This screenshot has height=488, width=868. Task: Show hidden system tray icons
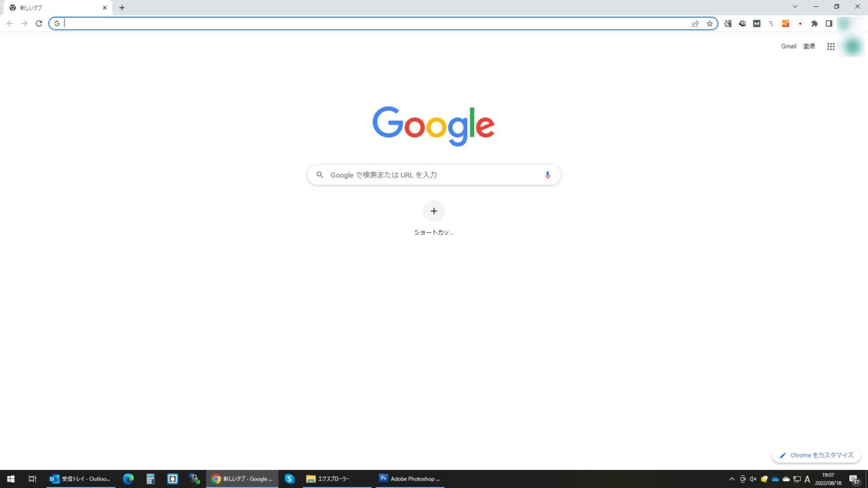tap(732, 479)
